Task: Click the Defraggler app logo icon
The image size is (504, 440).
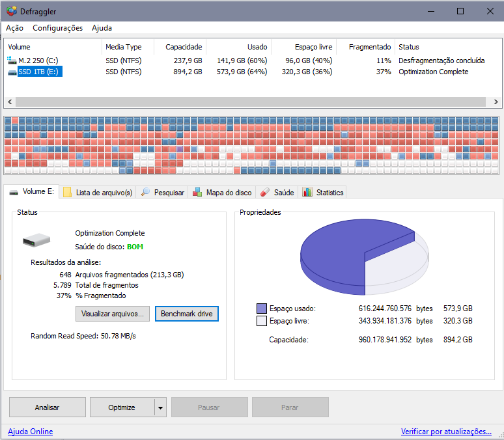Action: [x=12, y=11]
